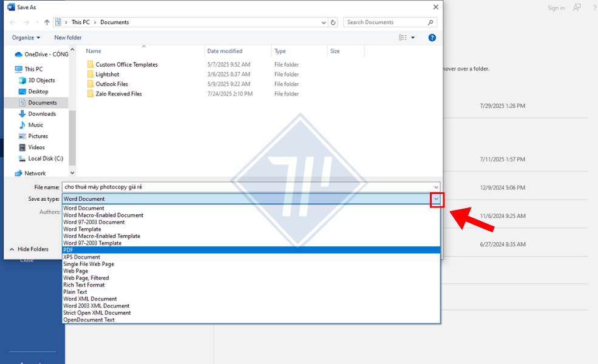Click the New folder button
The image size is (598, 364).
pyautogui.click(x=68, y=38)
